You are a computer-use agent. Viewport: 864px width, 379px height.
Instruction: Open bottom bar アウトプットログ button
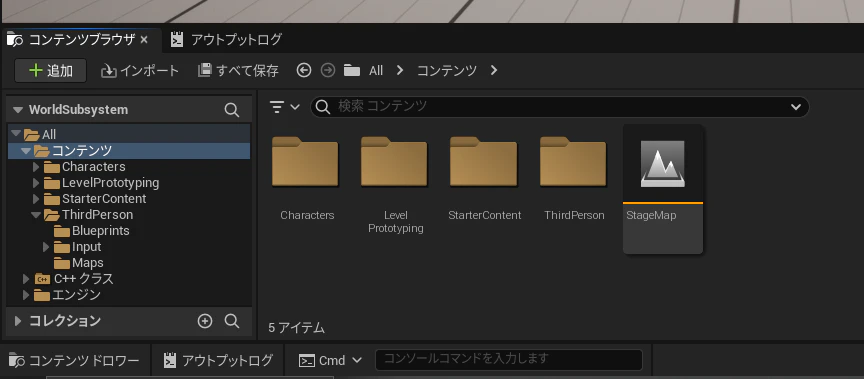tap(218, 361)
